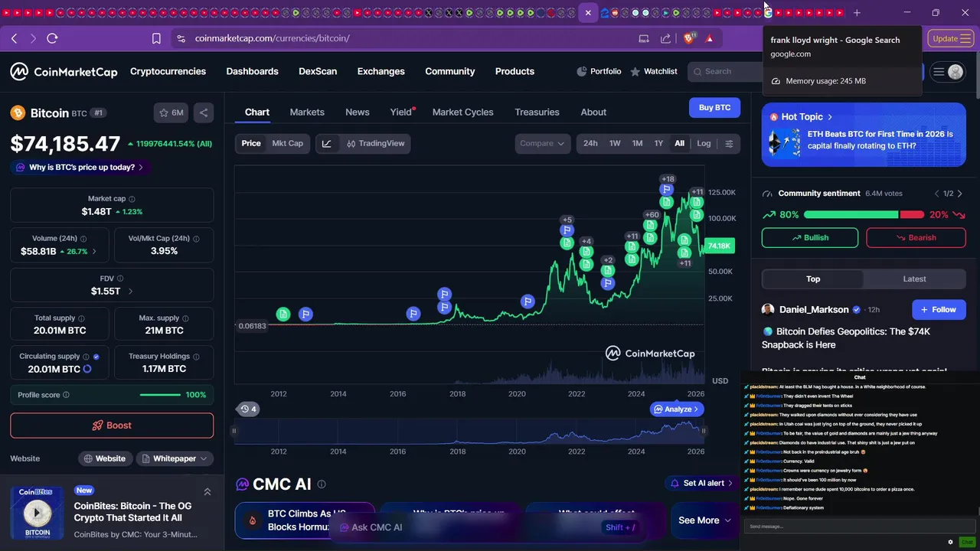
Task: Go to next sentiment page arrow
Action: [x=960, y=194]
